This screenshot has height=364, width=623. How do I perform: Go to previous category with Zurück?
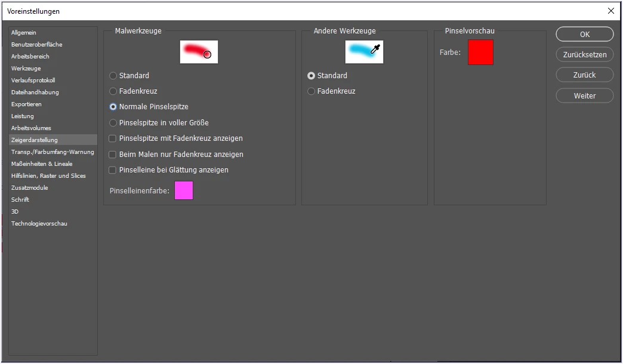pyautogui.click(x=584, y=75)
